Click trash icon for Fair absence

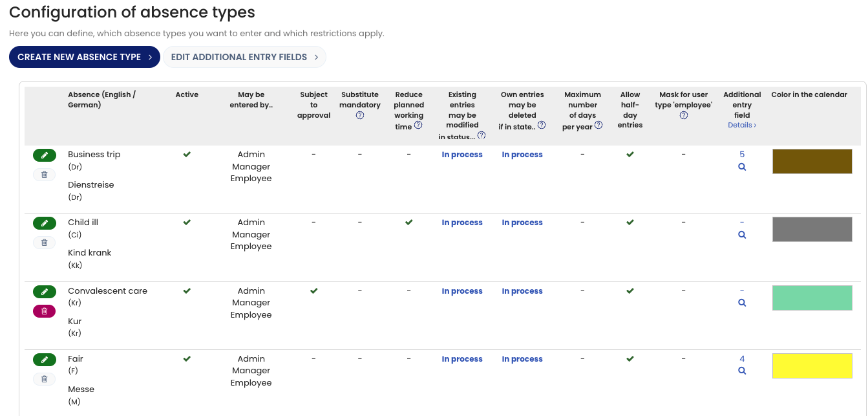coord(44,379)
